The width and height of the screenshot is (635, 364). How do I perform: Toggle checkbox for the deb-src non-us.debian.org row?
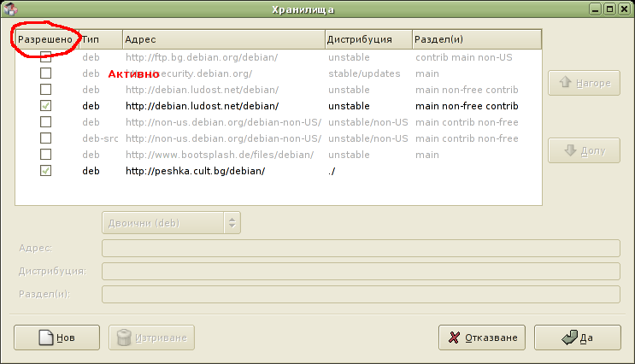46,138
